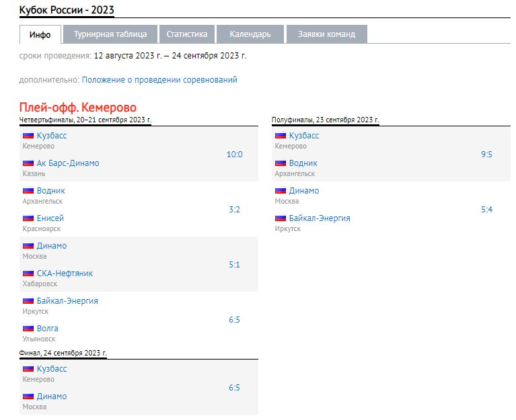Open quarterfinal 6:5 score Байкал-Энергия vs Волга

pos(234,320)
